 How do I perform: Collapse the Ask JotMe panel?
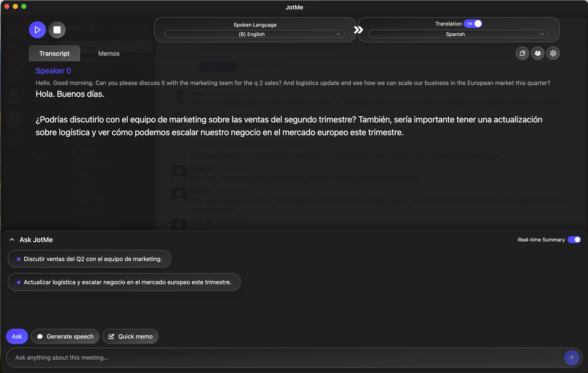12,239
